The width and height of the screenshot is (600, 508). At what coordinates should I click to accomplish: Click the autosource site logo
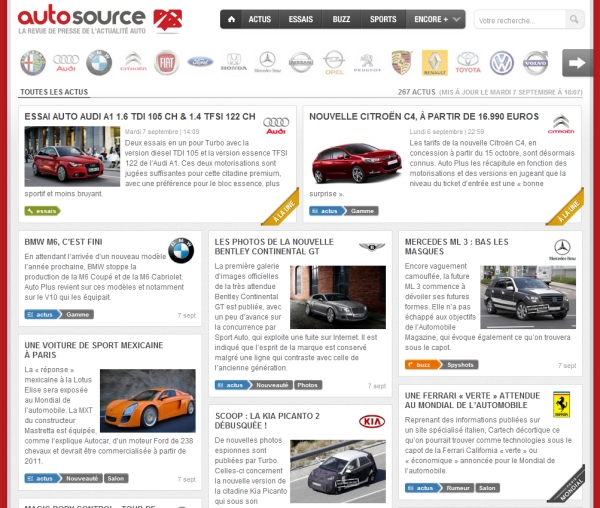click(x=100, y=19)
